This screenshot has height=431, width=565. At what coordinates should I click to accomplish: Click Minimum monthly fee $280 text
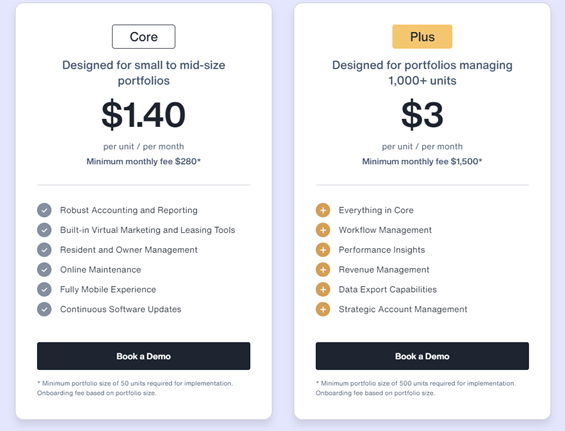click(x=143, y=161)
